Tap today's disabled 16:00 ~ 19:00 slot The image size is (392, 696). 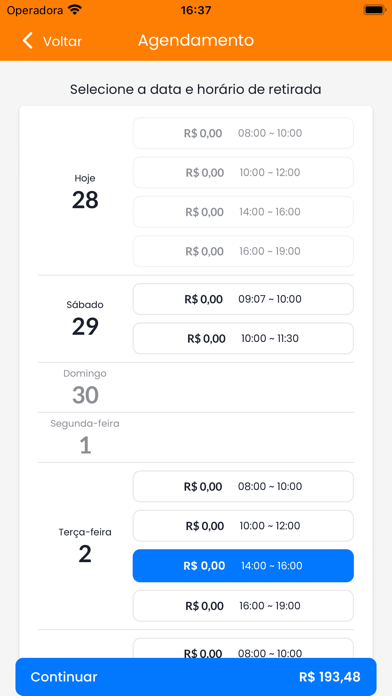pos(243,252)
